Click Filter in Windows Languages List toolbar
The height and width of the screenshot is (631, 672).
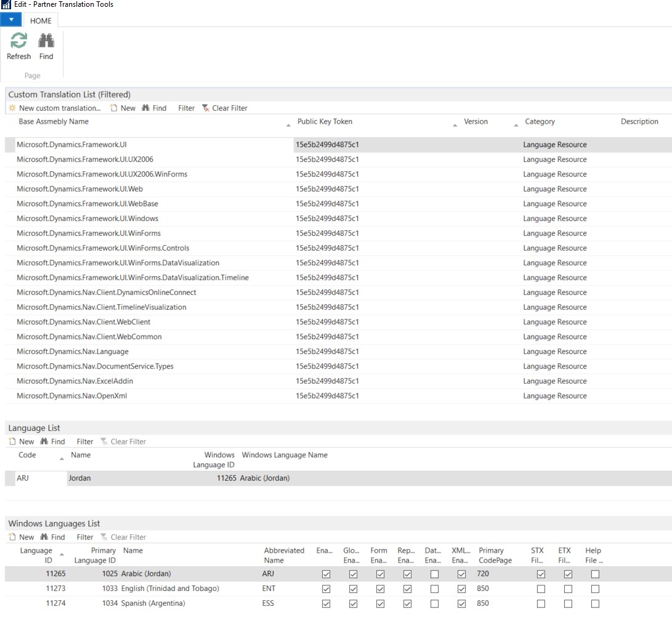[85, 537]
